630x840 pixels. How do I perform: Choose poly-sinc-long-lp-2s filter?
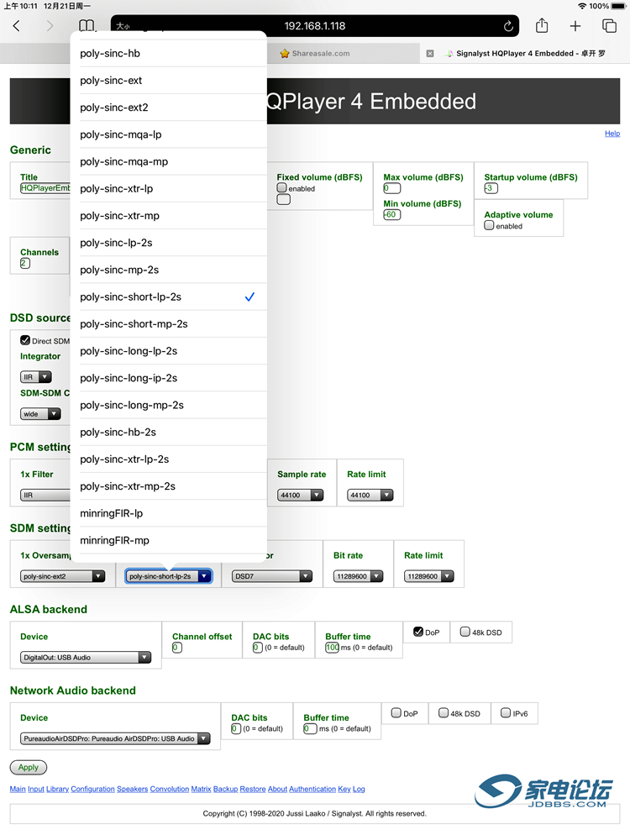pos(168,351)
